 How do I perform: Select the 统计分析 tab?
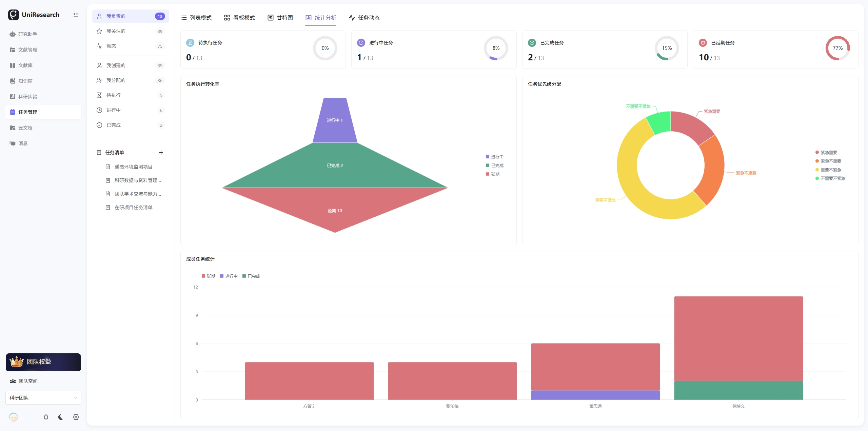[321, 18]
